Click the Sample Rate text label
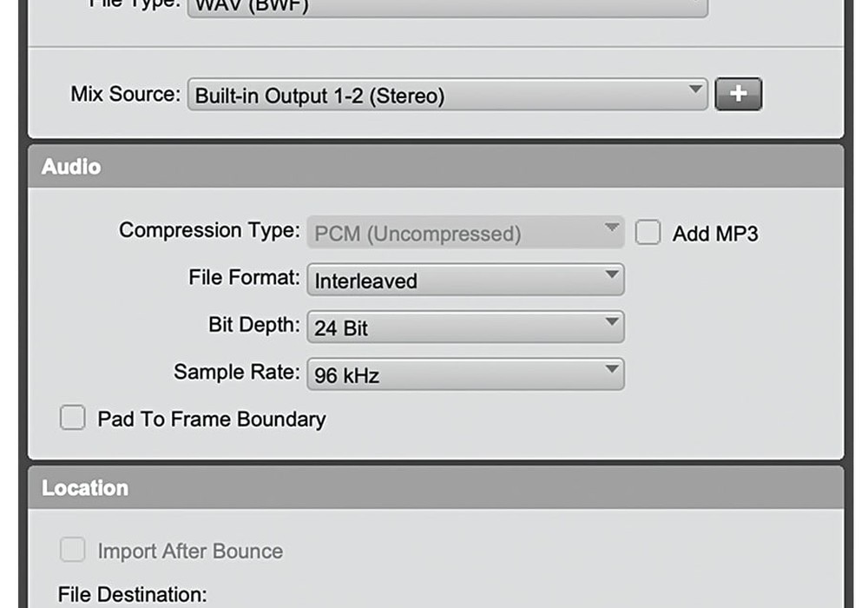 pos(236,373)
